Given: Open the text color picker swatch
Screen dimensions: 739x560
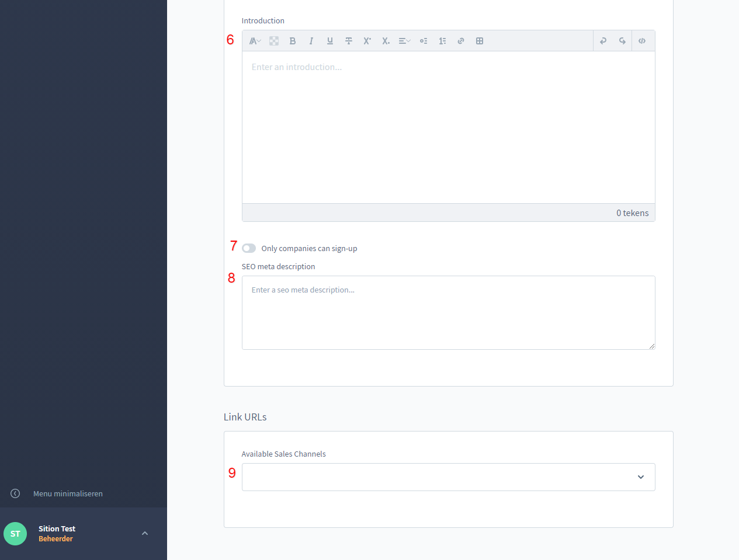Looking at the screenshot, I should pyautogui.click(x=274, y=41).
